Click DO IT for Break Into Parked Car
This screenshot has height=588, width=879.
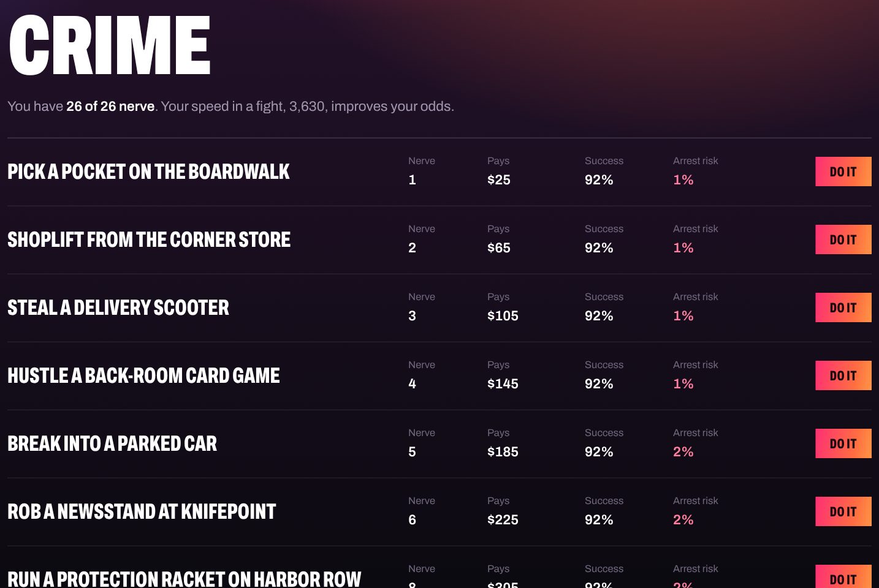pyautogui.click(x=843, y=443)
